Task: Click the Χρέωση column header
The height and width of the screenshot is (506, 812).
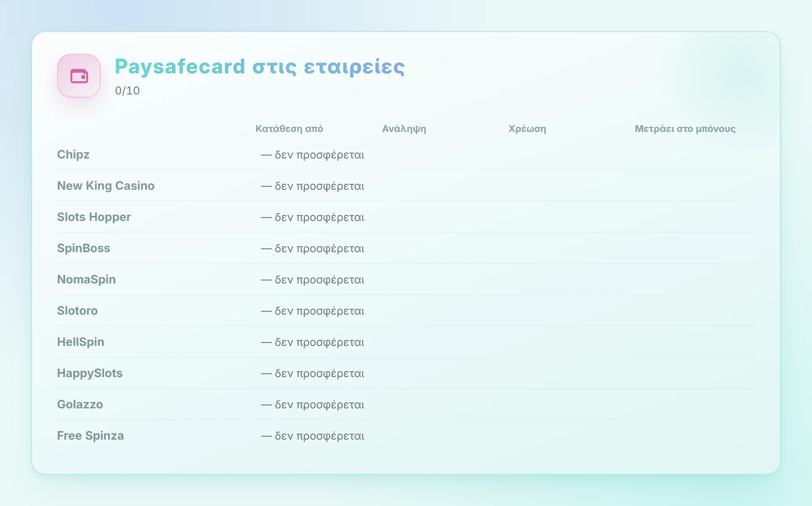Action: coord(527,129)
